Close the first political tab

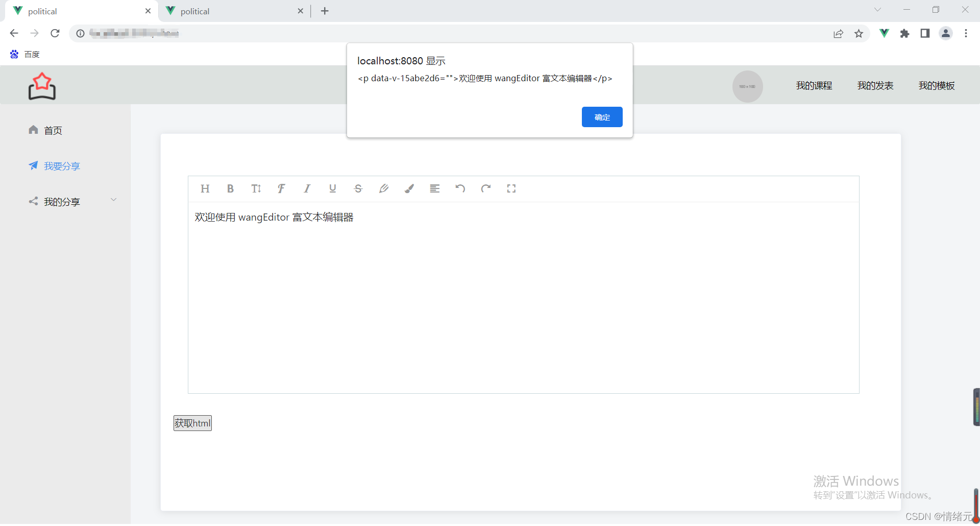[x=148, y=11]
